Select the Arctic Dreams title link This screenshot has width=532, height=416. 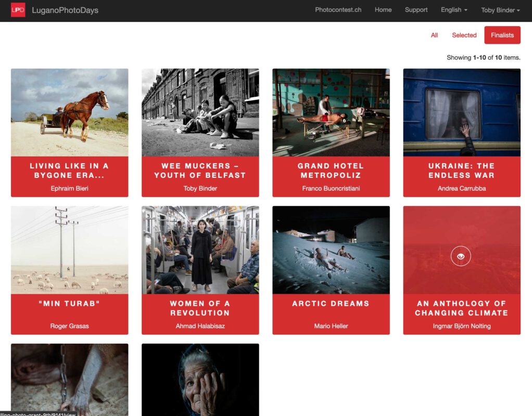click(331, 304)
